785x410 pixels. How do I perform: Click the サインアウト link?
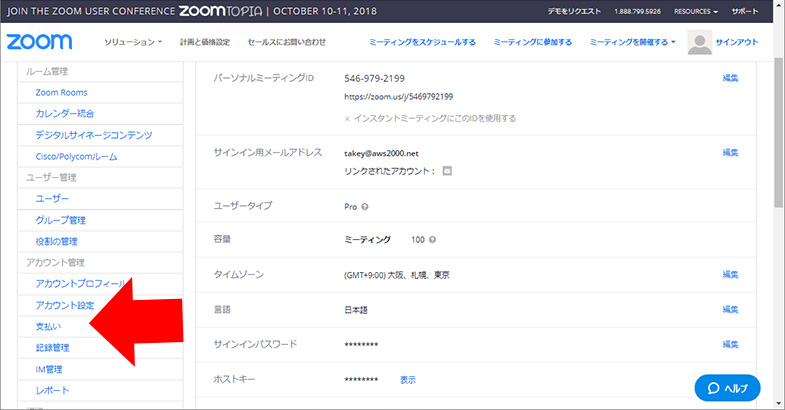pyautogui.click(x=737, y=43)
